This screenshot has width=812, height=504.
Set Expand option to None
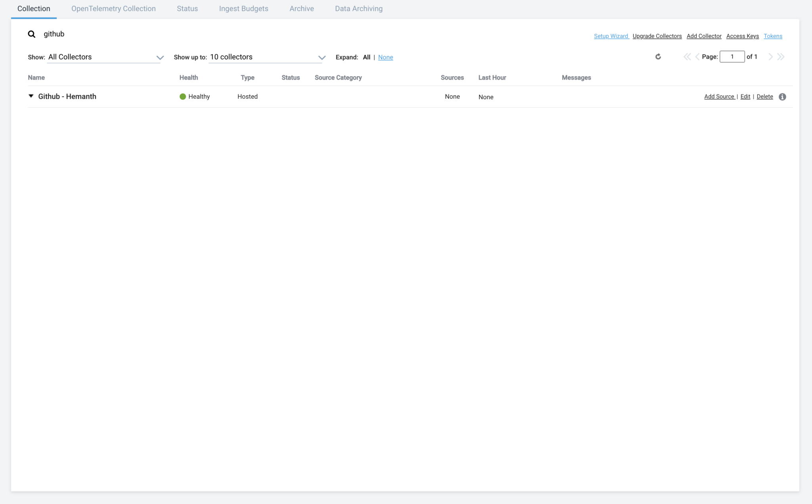click(385, 57)
